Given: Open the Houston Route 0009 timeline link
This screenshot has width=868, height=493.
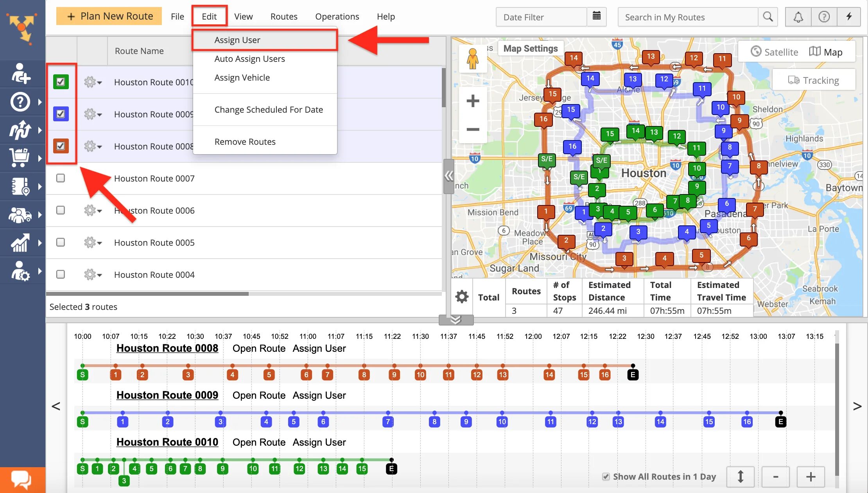Looking at the screenshot, I should (x=167, y=395).
